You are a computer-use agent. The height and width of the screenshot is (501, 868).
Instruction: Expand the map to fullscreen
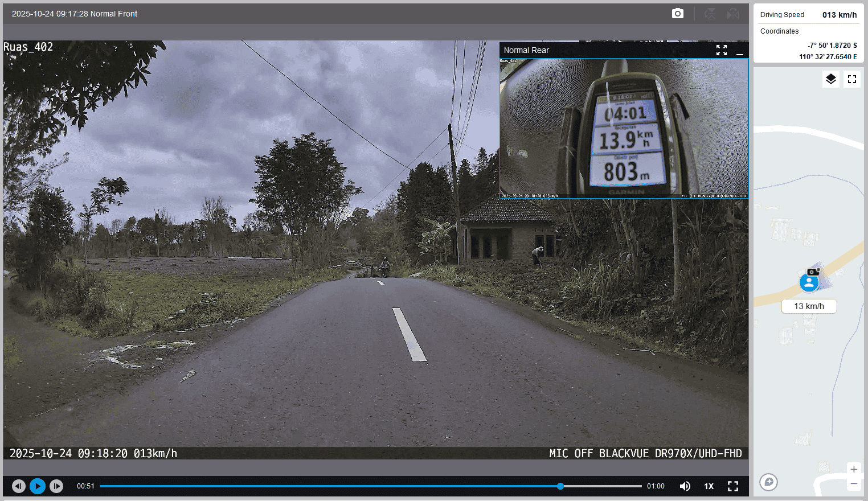click(852, 79)
